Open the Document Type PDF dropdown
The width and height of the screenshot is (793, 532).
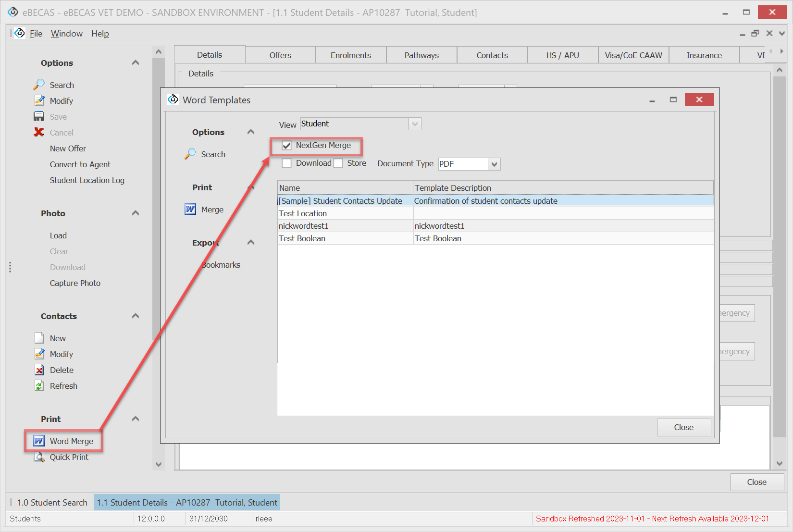click(x=494, y=164)
